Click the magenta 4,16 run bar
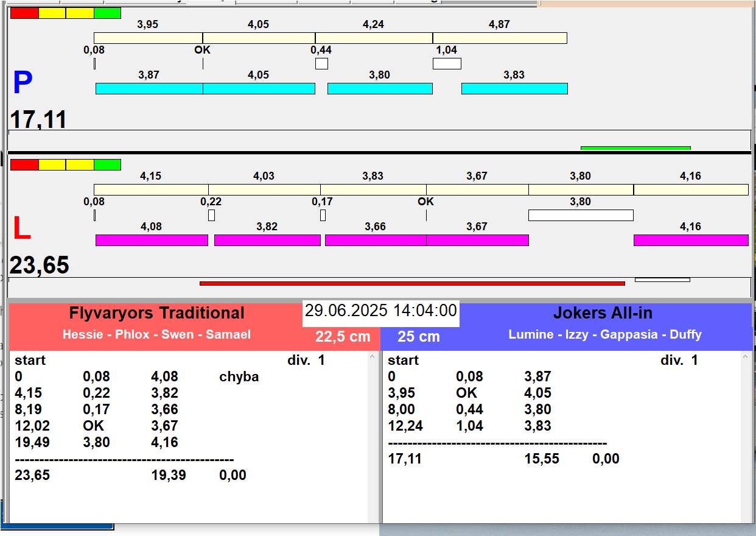This screenshot has height=536, width=756. click(x=690, y=240)
